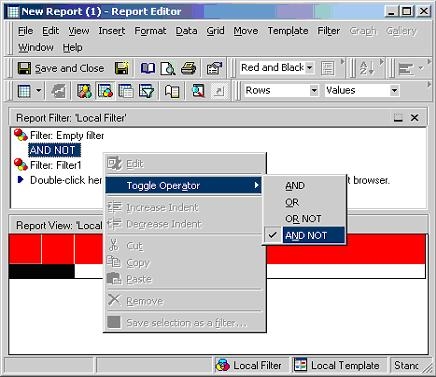Click the magnifier search icon in second toolbar
Screen dimensions: 436x377
[198, 91]
